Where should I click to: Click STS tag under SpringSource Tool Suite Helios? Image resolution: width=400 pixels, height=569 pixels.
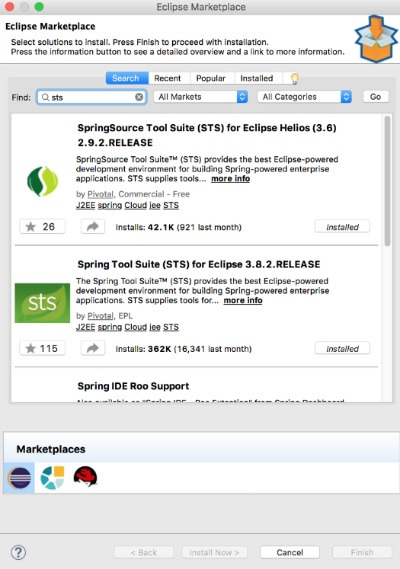tap(171, 205)
